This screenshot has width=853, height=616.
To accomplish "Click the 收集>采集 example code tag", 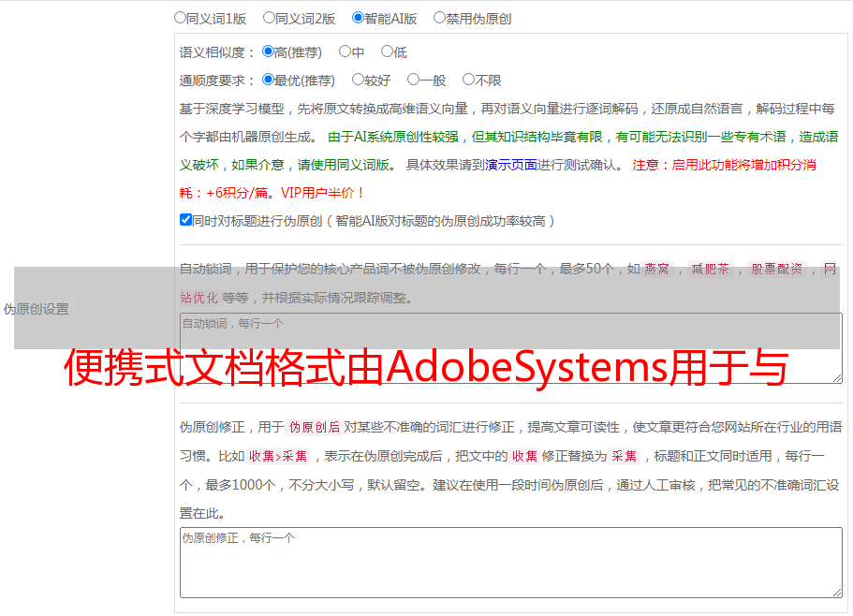I will [x=278, y=456].
